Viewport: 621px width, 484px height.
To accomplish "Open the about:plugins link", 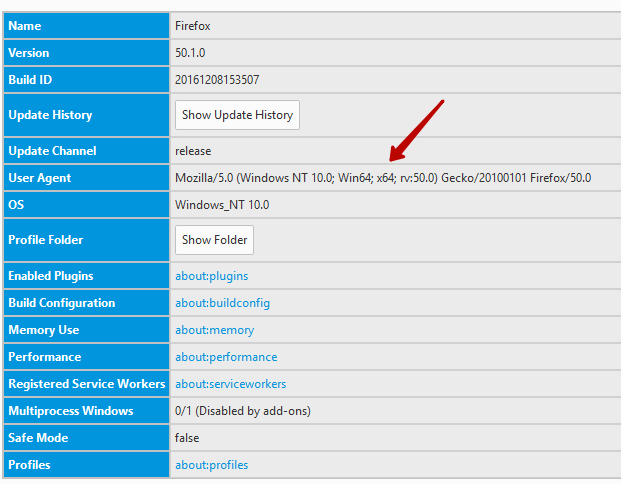I will click(211, 276).
